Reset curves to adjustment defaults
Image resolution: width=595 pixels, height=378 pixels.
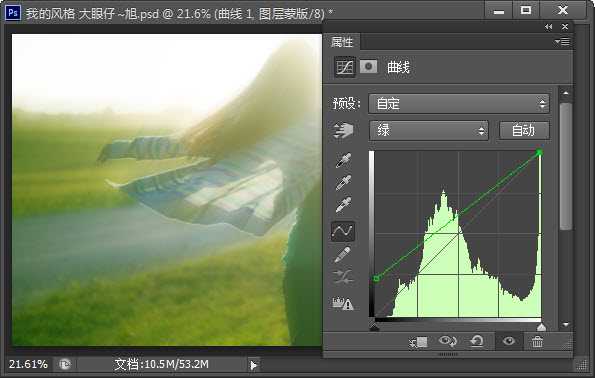point(477,341)
